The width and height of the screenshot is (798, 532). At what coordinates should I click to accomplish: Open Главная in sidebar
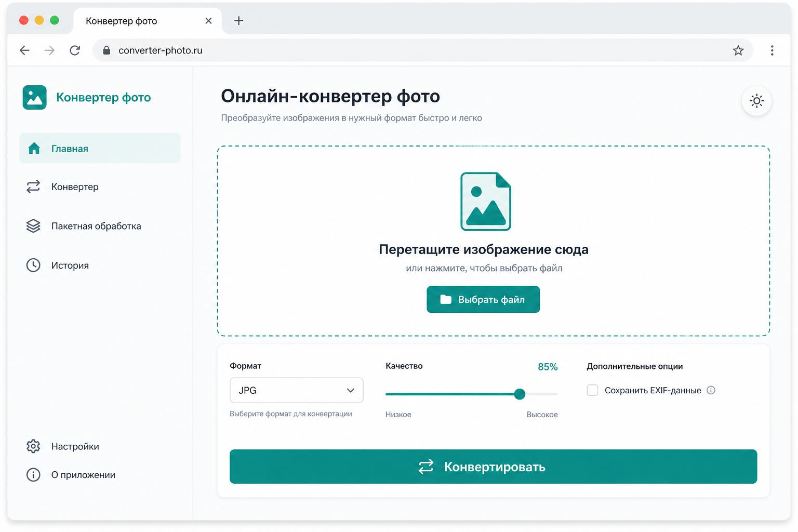[100, 148]
